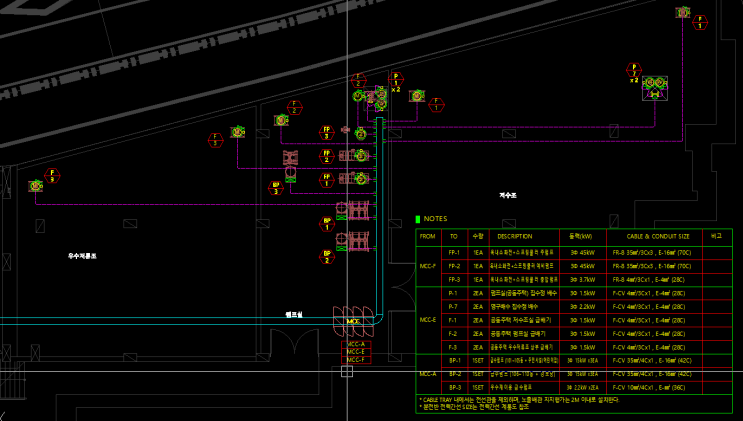Click the FP-3 hexagon tag

pos(326,133)
